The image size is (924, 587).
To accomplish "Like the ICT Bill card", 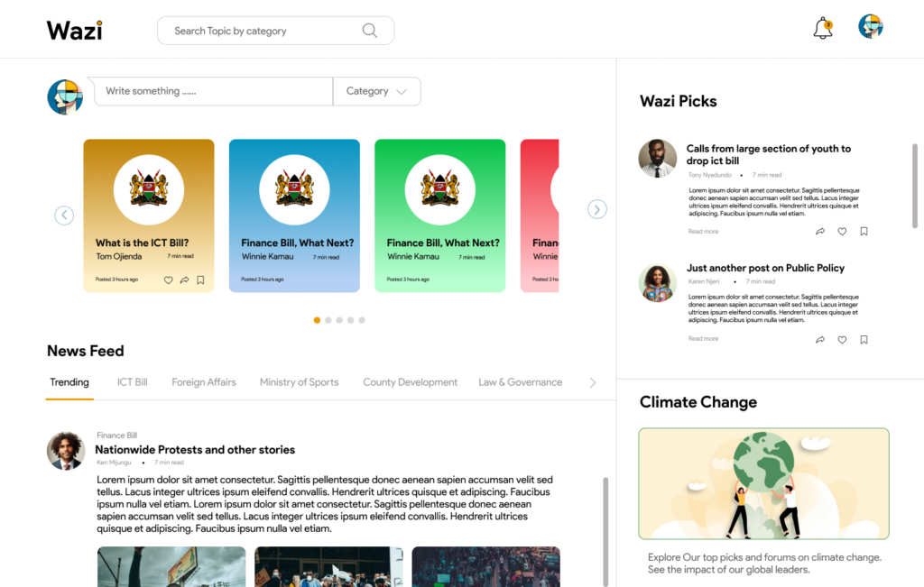I will [x=168, y=280].
